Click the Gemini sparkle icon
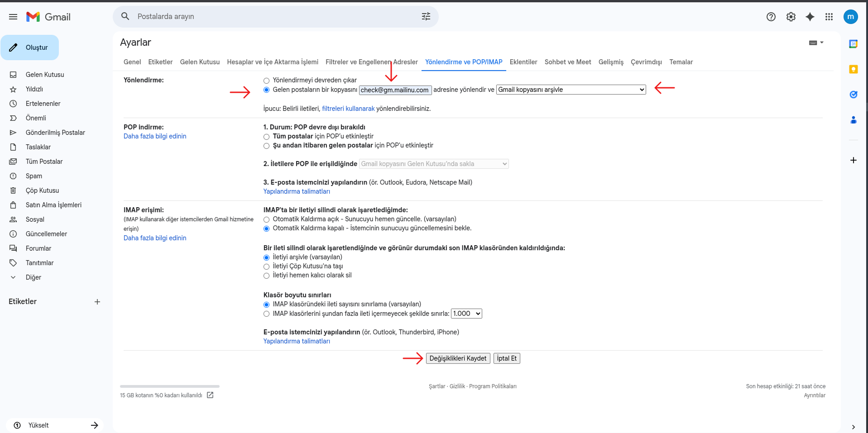Image resolution: width=868 pixels, height=433 pixels. [810, 17]
